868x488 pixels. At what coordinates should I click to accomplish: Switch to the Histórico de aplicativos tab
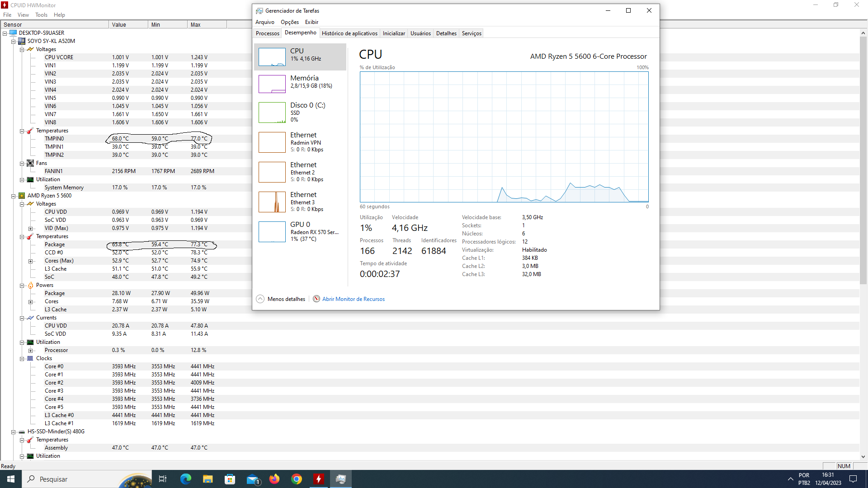(349, 33)
